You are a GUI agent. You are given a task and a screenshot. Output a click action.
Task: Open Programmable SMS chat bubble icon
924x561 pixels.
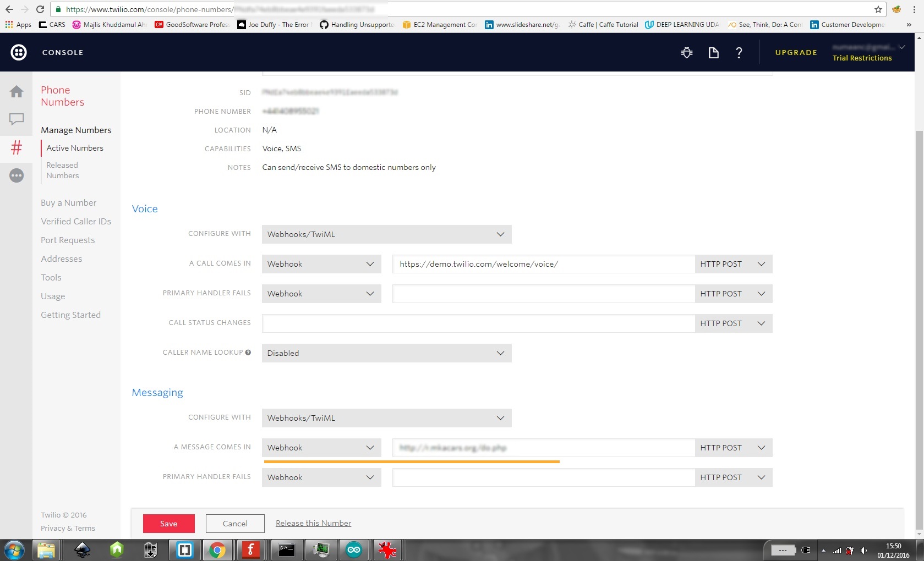coord(17,119)
